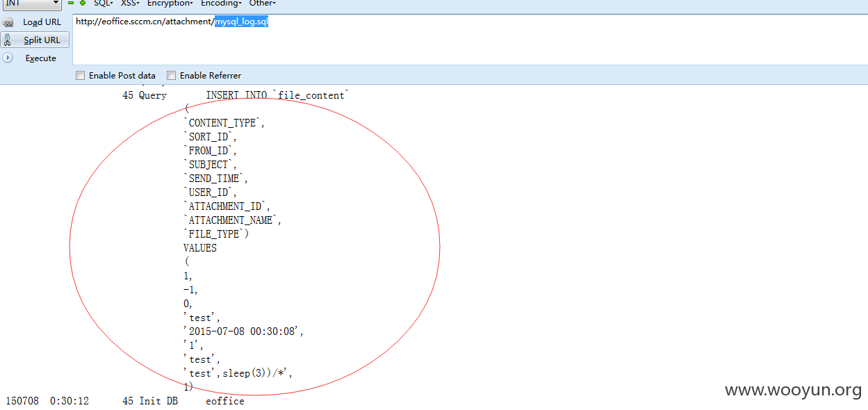
Task: Click the green plus icon in HackBar
Action: tap(83, 3)
